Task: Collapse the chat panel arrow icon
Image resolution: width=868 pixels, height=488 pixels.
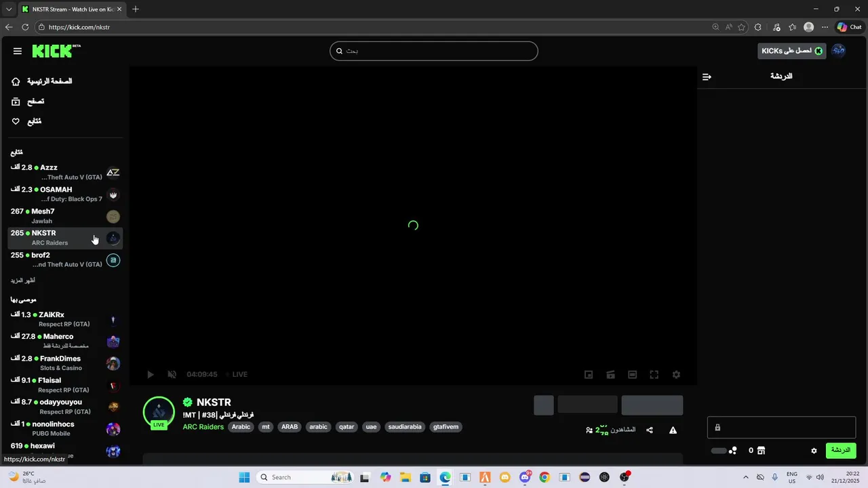Action: [707, 77]
